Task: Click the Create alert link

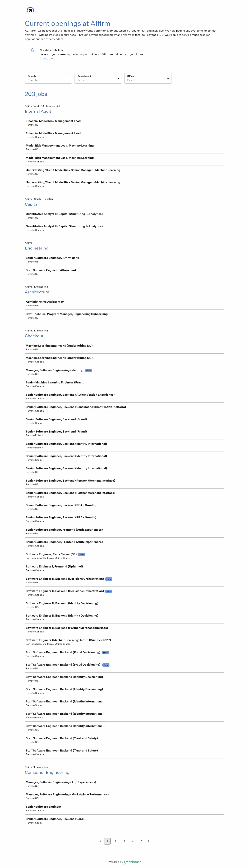Action: [x=47, y=58]
